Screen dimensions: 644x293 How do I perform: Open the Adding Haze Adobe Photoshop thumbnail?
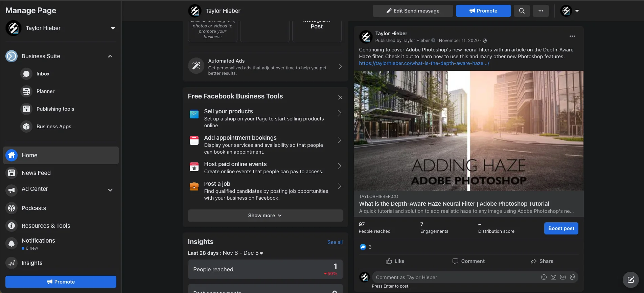tap(468, 131)
